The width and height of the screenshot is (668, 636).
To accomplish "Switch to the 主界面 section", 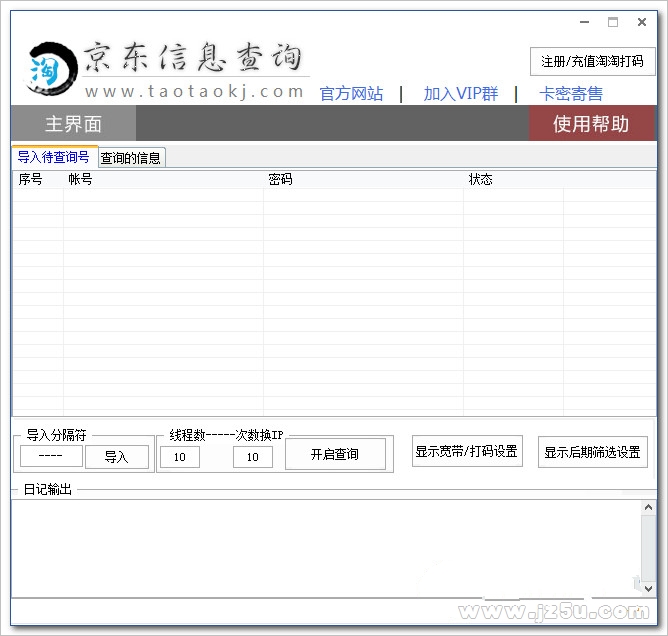I will 73,124.
